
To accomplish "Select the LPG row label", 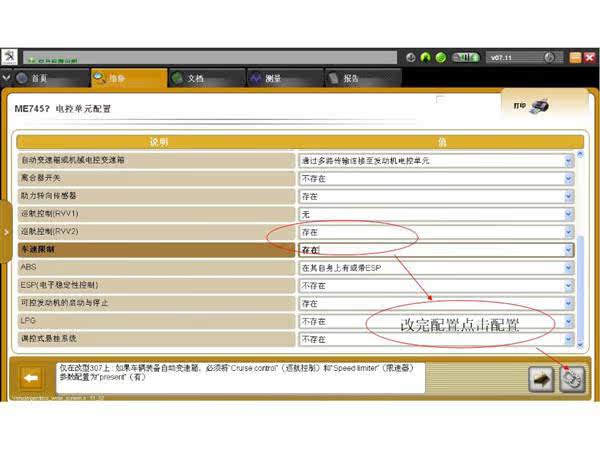I will (x=156, y=321).
